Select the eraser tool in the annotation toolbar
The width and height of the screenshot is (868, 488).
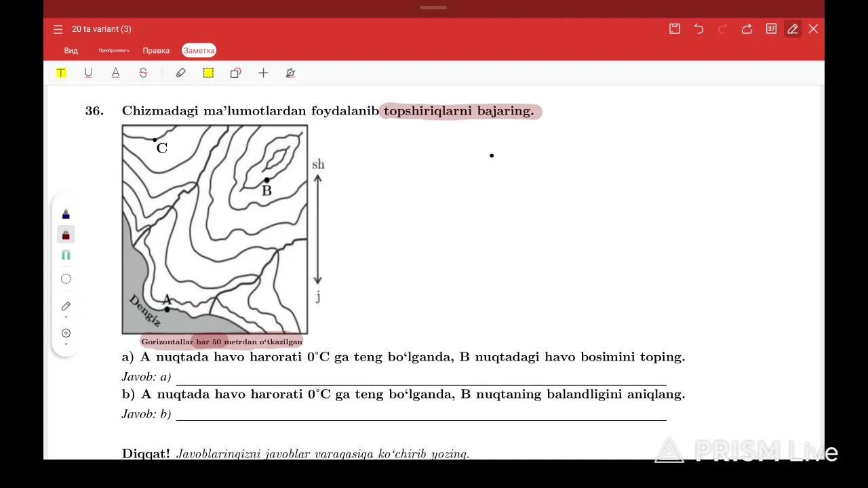(x=180, y=73)
